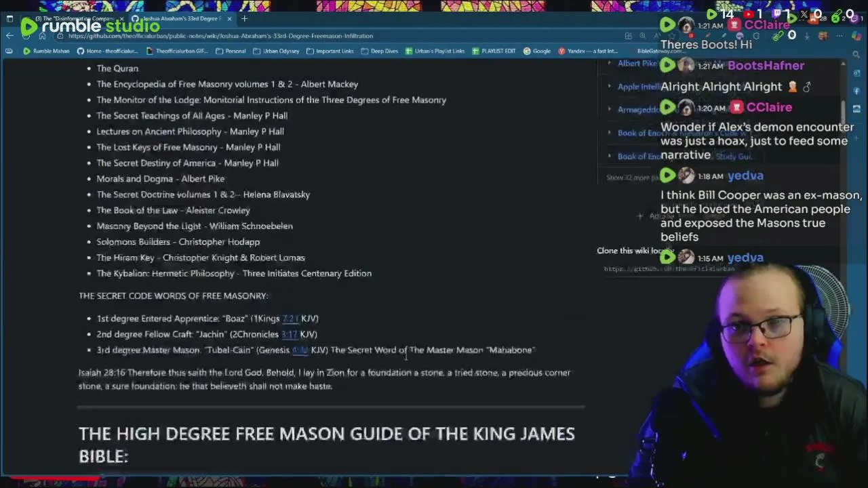
Task: Open the PLAYLIST EDIT bookmark
Action: pyautogui.click(x=494, y=51)
